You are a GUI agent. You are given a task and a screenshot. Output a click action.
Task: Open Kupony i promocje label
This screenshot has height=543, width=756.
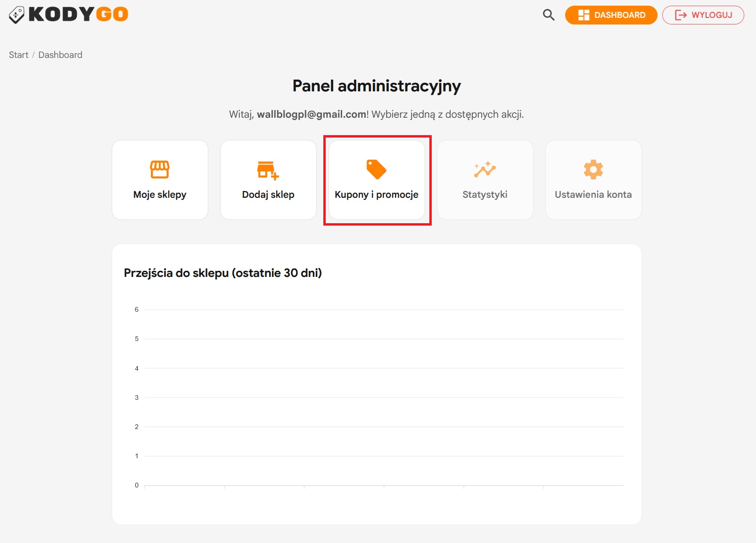(376, 195)
